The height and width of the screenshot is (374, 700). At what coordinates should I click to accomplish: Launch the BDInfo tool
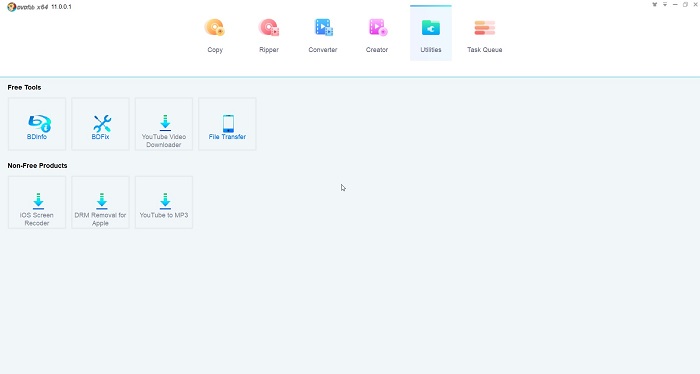click(37, 124)
